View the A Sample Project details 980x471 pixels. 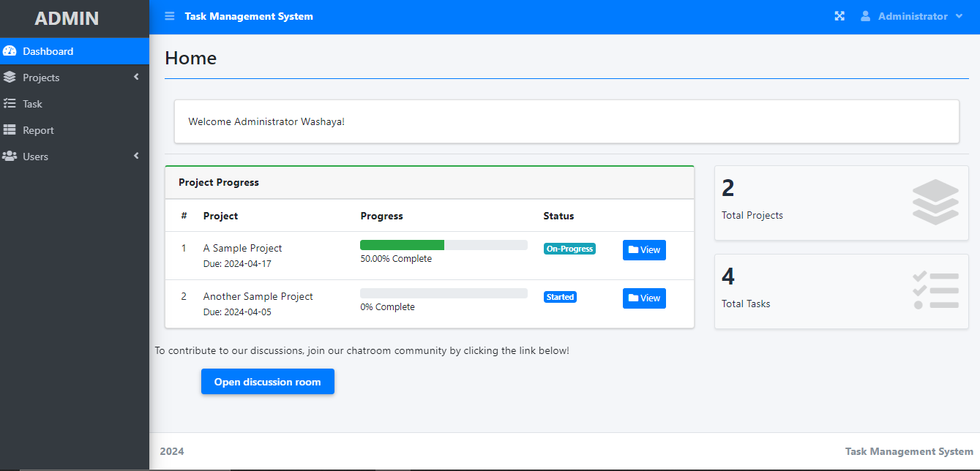tap(644, 250)
